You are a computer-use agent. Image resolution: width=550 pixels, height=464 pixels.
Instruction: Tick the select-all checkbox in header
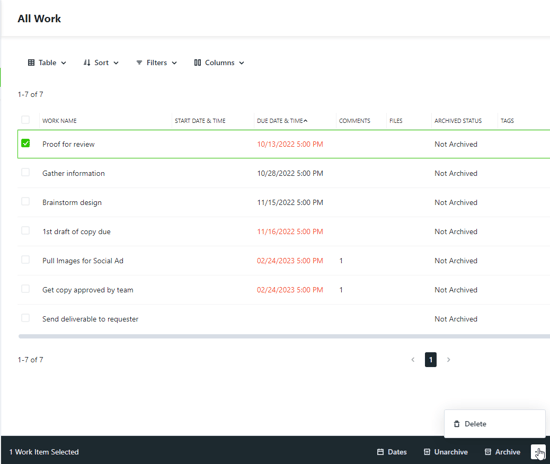coord(25,120)
